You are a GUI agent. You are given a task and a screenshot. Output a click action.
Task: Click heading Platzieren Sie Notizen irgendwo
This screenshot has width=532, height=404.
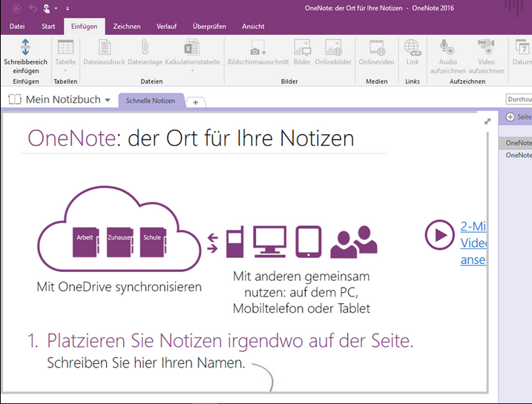coord(230,341)
